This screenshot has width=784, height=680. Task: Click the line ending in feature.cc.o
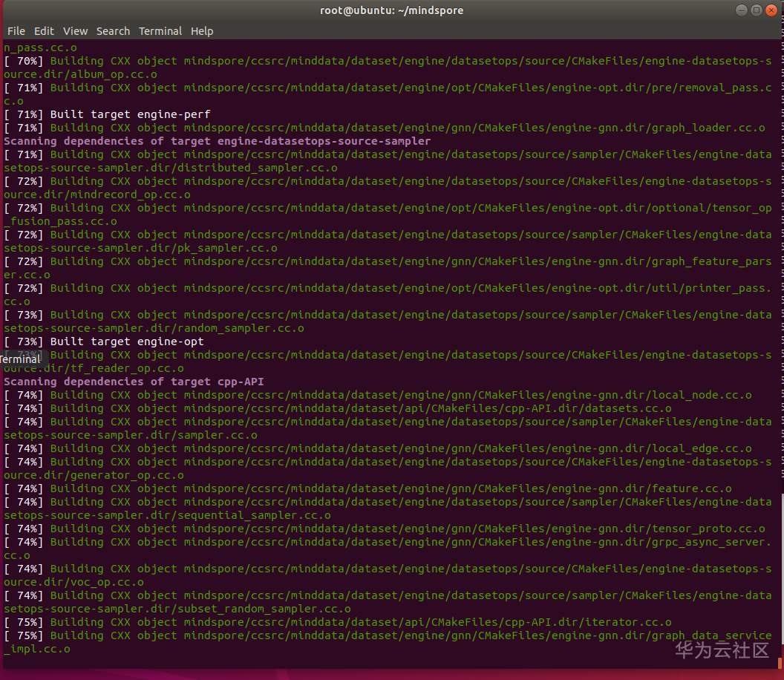tap(368, 488)
